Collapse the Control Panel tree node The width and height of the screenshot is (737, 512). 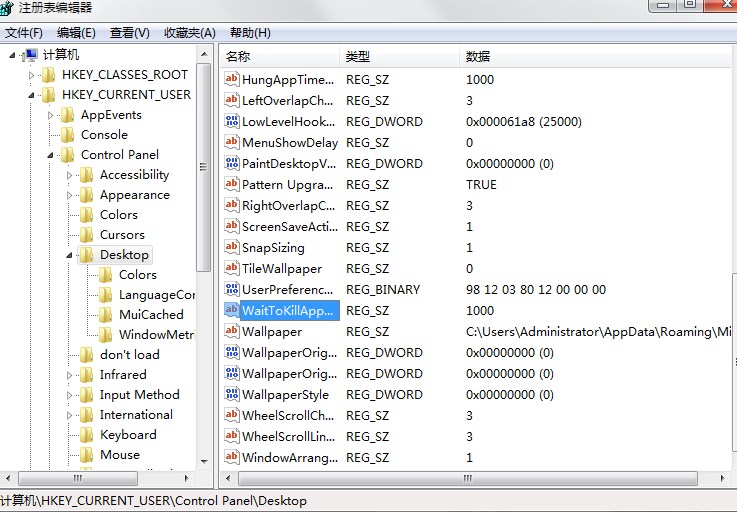51,155
